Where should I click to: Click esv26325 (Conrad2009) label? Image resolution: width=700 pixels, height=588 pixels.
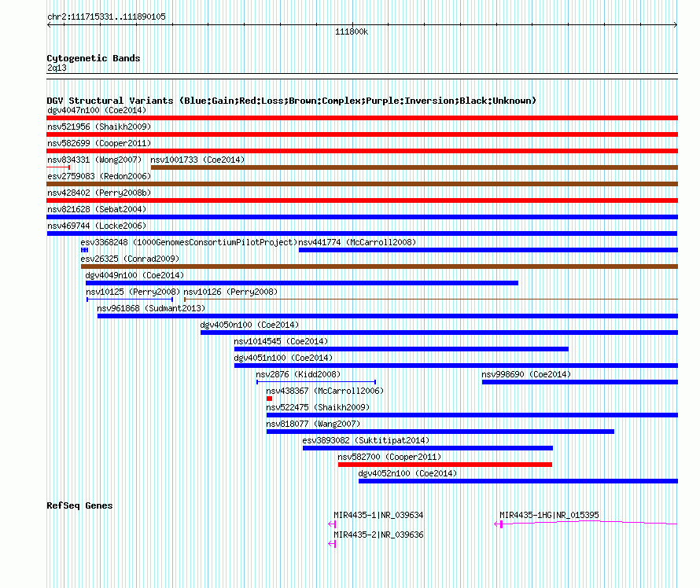130,259
